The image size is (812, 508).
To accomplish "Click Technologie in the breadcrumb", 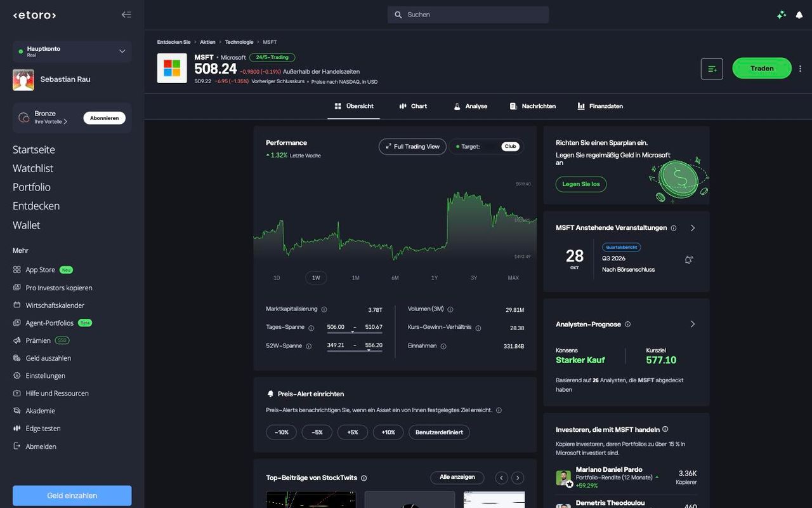I will pos(239,42).
